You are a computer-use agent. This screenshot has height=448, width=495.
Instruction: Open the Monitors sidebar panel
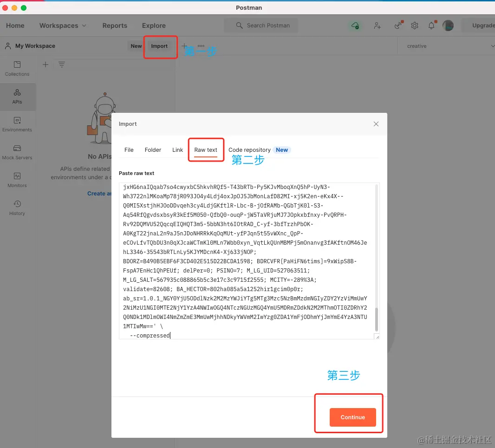tap(17, 180)
